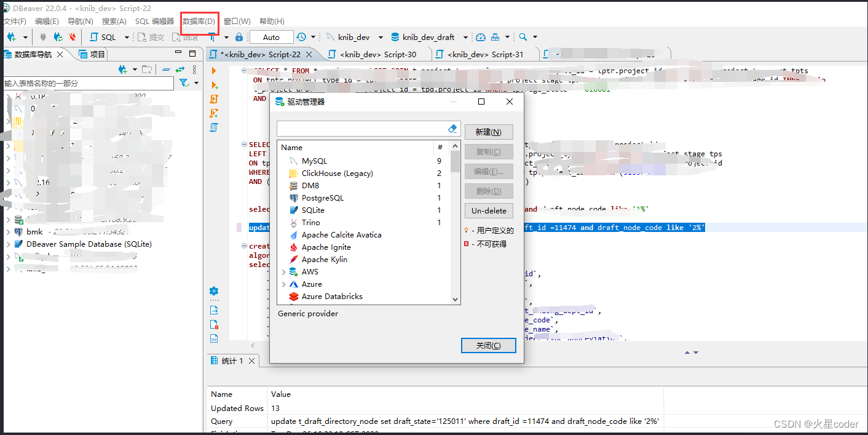
Task: Click the connect plug icon in toolbar
Action: (x=43, y=37)
